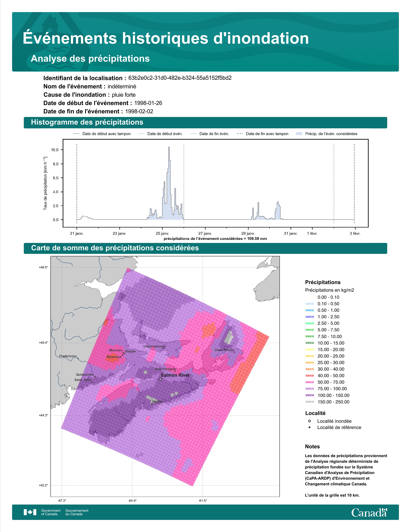Click the flood cause value pluie forte
Image resolution: width=411 pixels, height=532 pixels.
pyautogui.click(x=124, y=95)
